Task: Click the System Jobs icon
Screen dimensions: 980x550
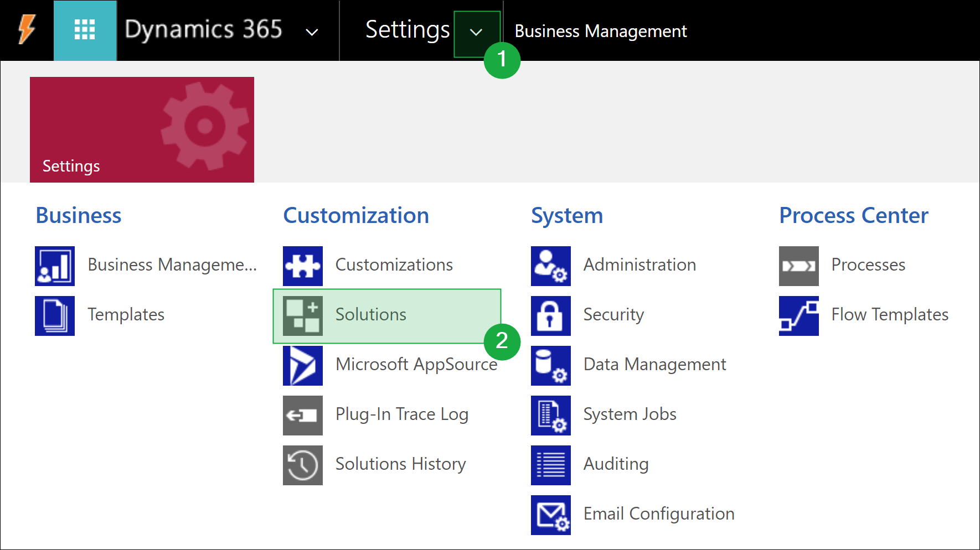Action: tap(551, 416)
